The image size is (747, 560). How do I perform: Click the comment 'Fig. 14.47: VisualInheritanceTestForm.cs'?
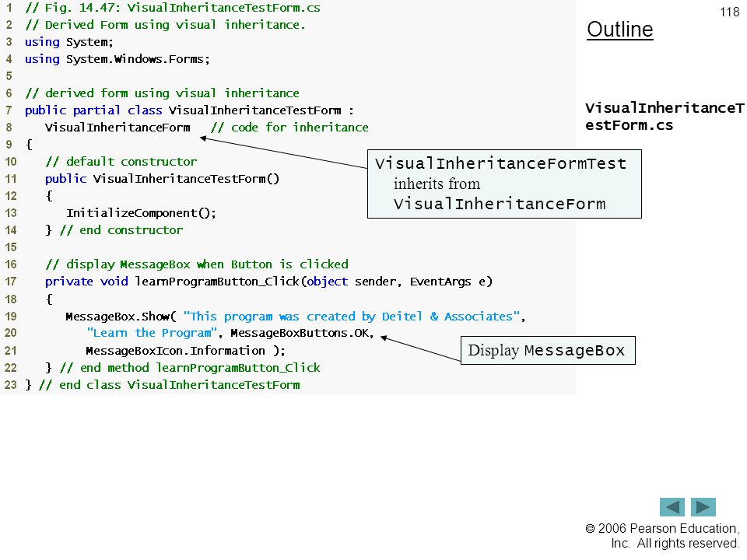(x=173, y=8)
